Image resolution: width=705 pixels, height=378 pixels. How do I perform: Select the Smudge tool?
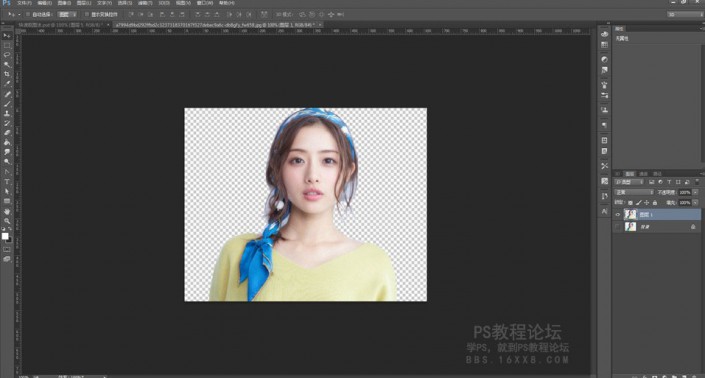[7, 152]
